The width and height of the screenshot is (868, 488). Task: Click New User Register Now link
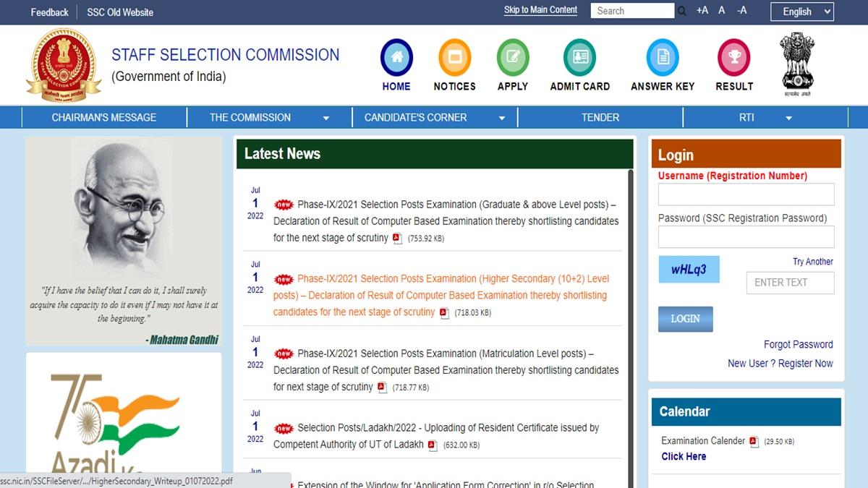[780, 363]
